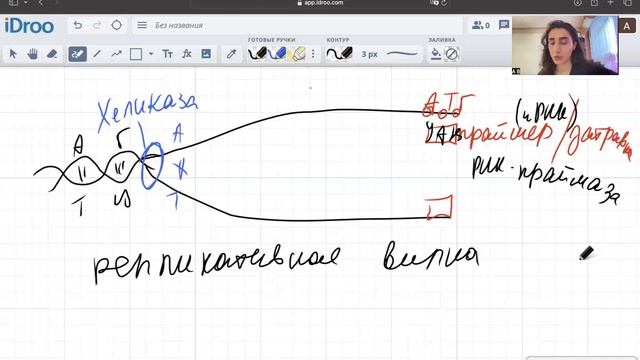Click the iDroo logo
This screenshot has width=640, height=360.
(29, 26)
